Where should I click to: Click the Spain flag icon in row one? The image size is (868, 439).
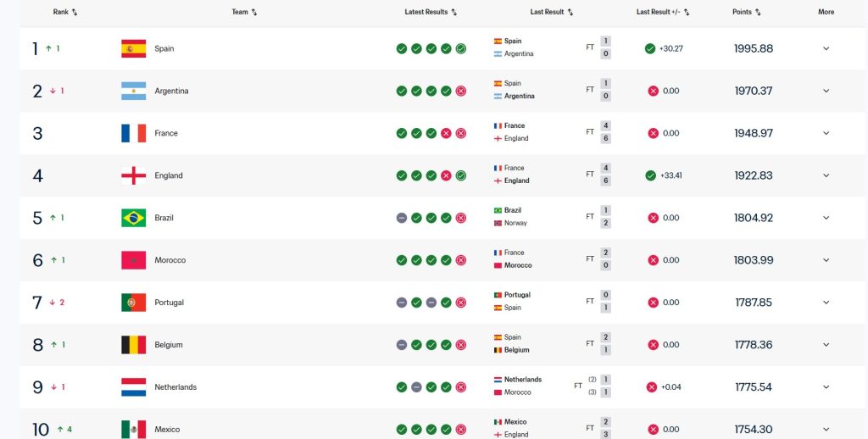click(x=133, y=48)
